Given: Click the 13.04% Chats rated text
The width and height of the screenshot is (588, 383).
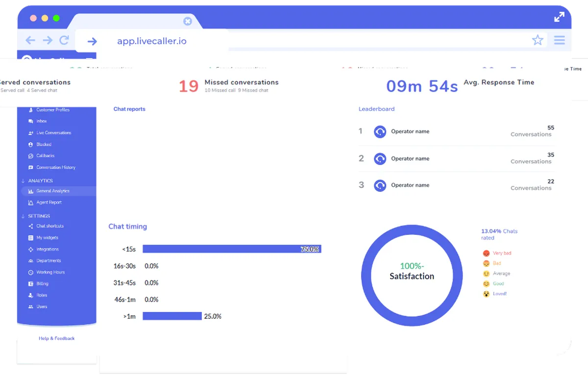Looking at the screenshot, I should point(499,234).
